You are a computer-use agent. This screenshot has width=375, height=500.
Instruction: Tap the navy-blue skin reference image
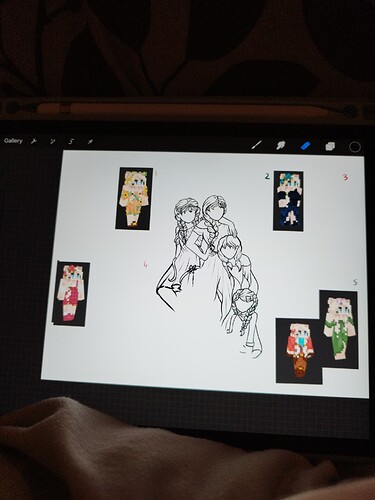(288, 201)
